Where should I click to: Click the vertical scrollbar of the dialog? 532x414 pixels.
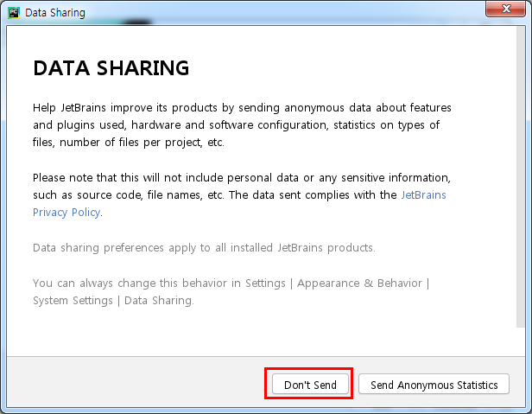[x=521, y=176]
